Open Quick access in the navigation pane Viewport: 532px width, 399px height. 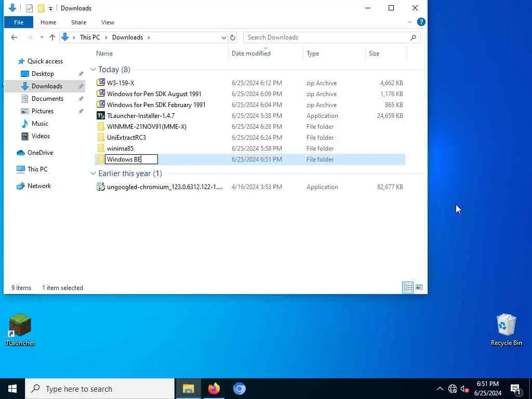click(45, 61)
